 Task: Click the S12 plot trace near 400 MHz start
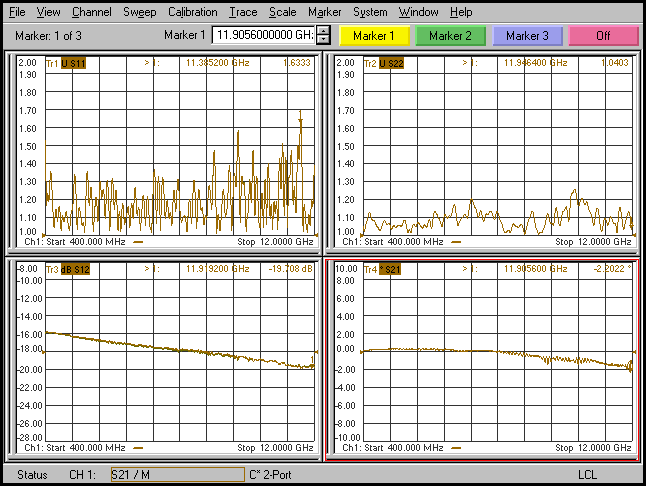tap(50, 334)
